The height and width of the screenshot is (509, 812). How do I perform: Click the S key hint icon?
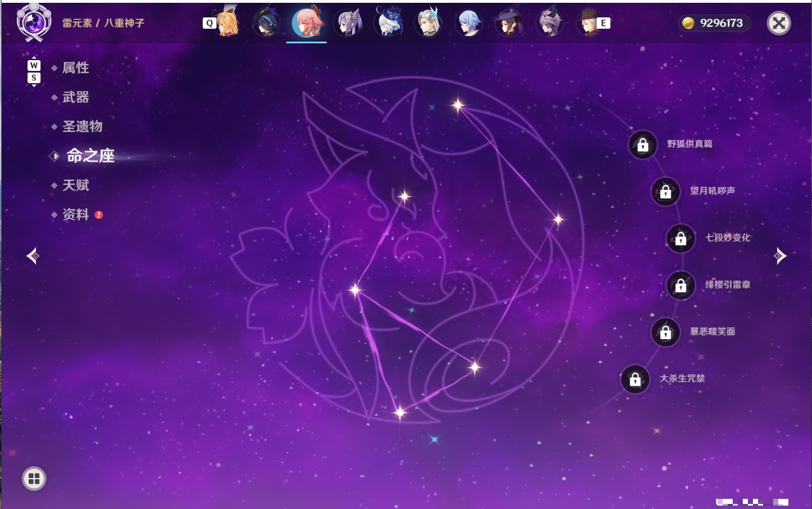[x=34, y=78]
